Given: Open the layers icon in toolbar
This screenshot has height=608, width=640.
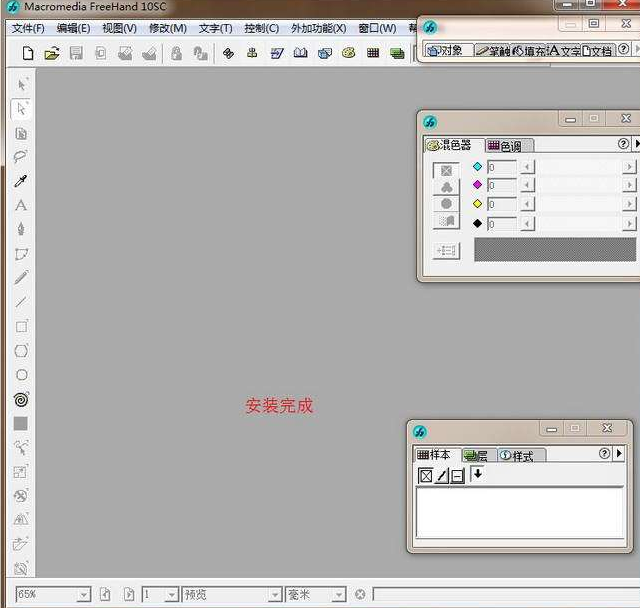Looking at the screenshot, I should [x=397, y=53].
